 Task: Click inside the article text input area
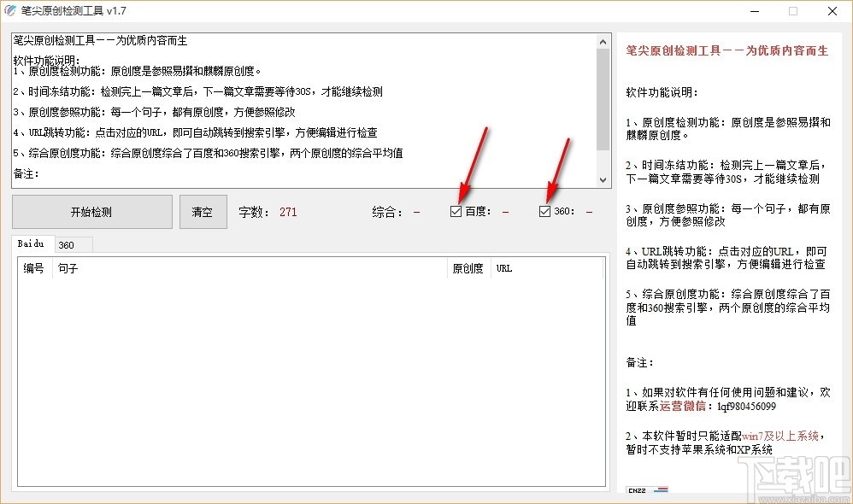tap(303, 111)
